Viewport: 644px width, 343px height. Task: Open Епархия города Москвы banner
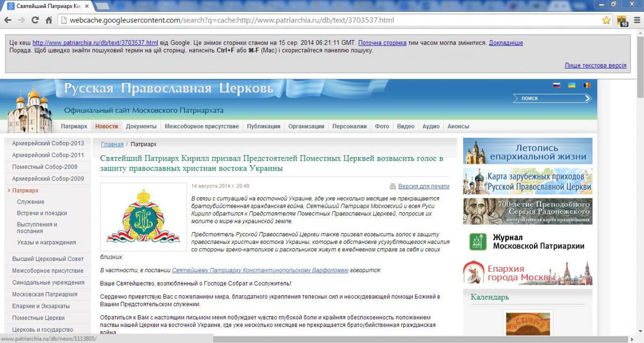pyautogui.click(x=528, y=272)
